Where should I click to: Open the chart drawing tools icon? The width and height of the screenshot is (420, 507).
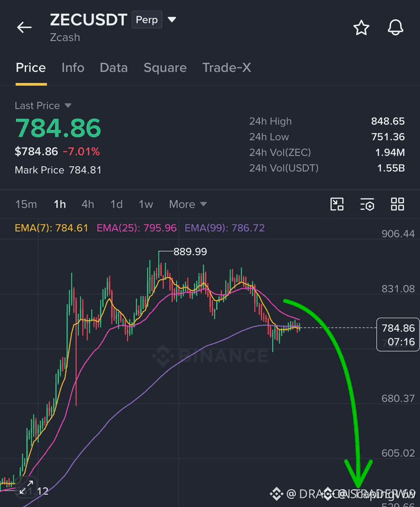(337, 204)
